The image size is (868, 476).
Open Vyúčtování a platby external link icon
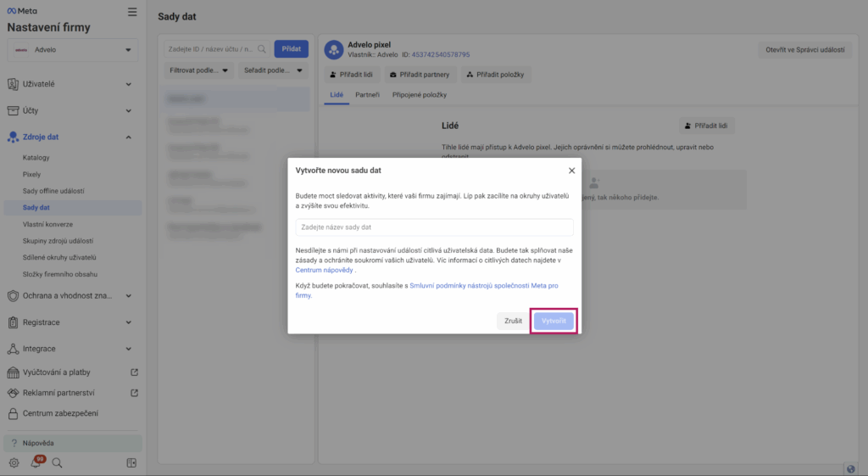coord(134,372)
